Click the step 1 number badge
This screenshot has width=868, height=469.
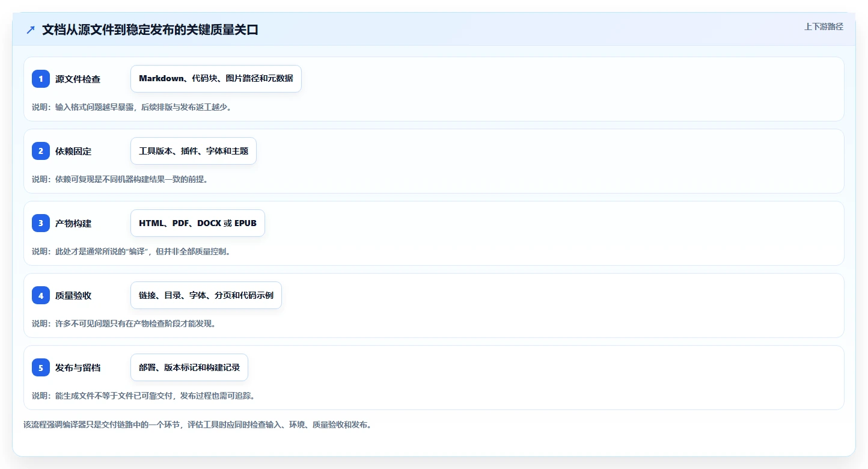point(41,79)
